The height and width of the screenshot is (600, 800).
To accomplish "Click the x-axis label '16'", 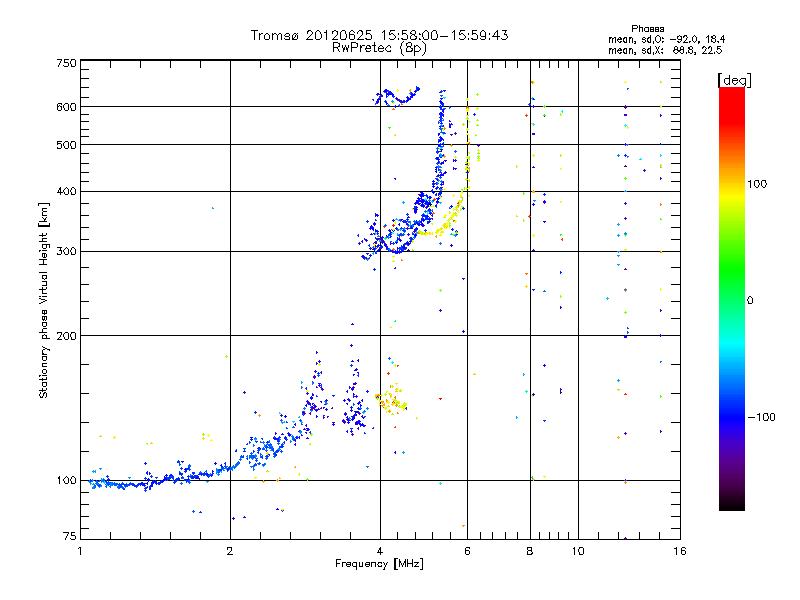I will (680, 551).
